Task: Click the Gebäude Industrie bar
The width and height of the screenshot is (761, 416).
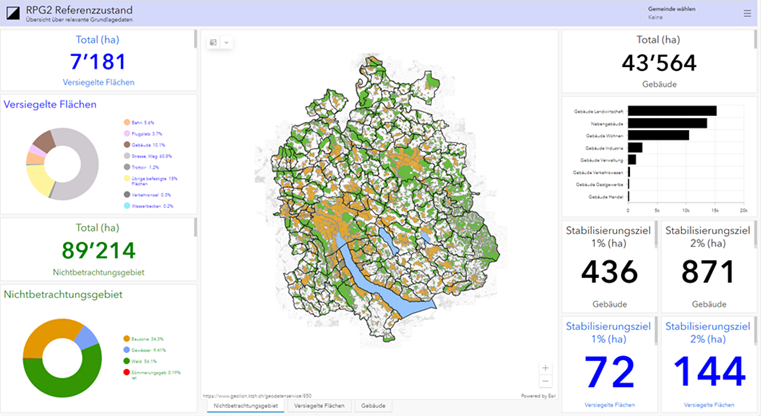Action: (x=635, y=148)
